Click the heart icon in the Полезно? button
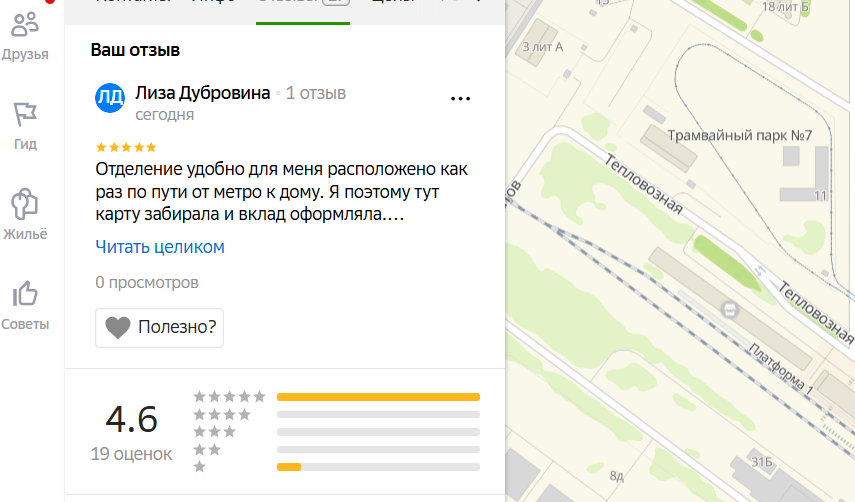 [118, 328]
